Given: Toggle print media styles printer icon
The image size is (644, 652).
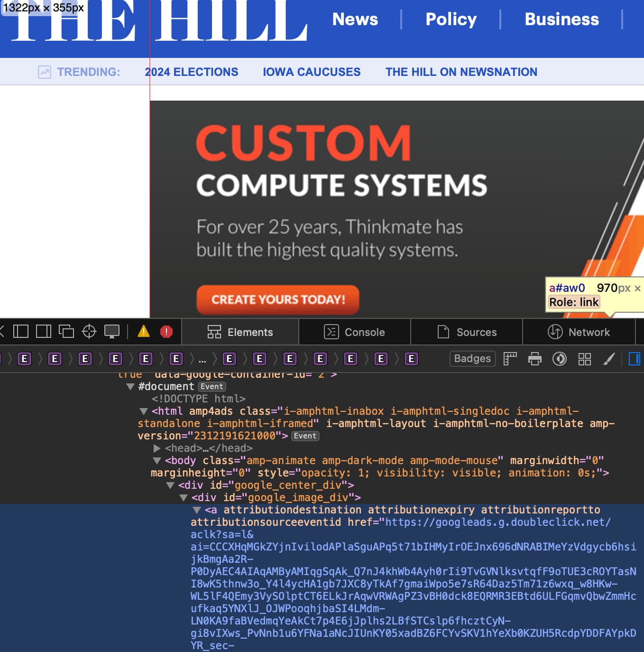Looking at the screenshot, I should coord(535,359).
